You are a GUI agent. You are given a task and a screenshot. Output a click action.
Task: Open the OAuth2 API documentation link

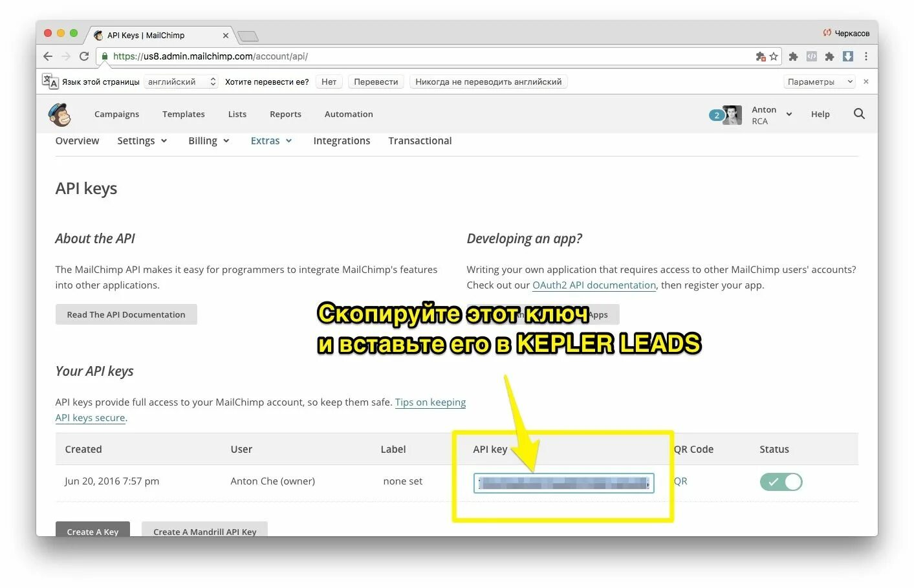[x=594, y=285]
